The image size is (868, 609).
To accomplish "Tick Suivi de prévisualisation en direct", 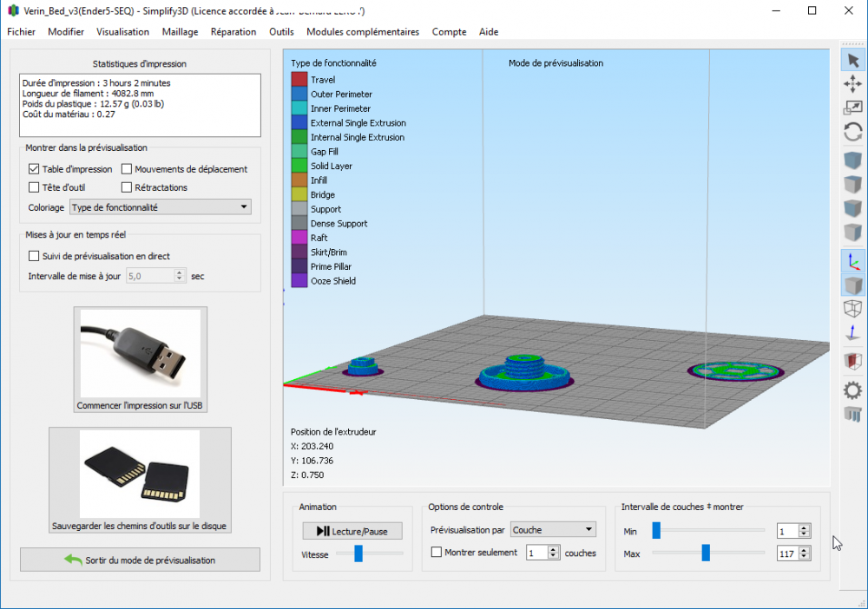I will [x=34, y=256].
